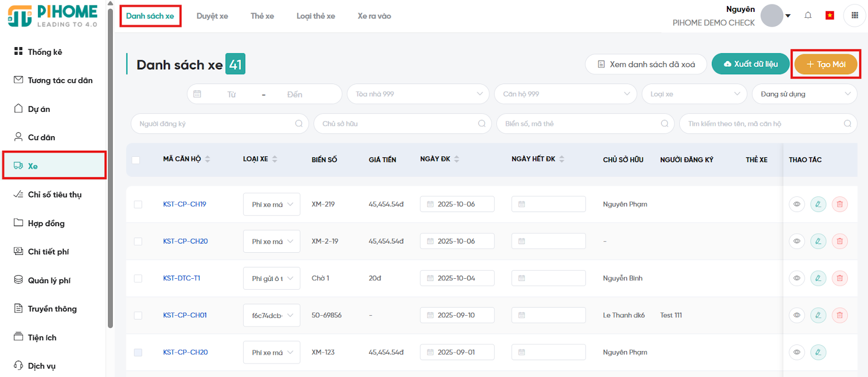Click the notification bell icon
The height and width of the screenshot is (377, 868).
[808, 15]
